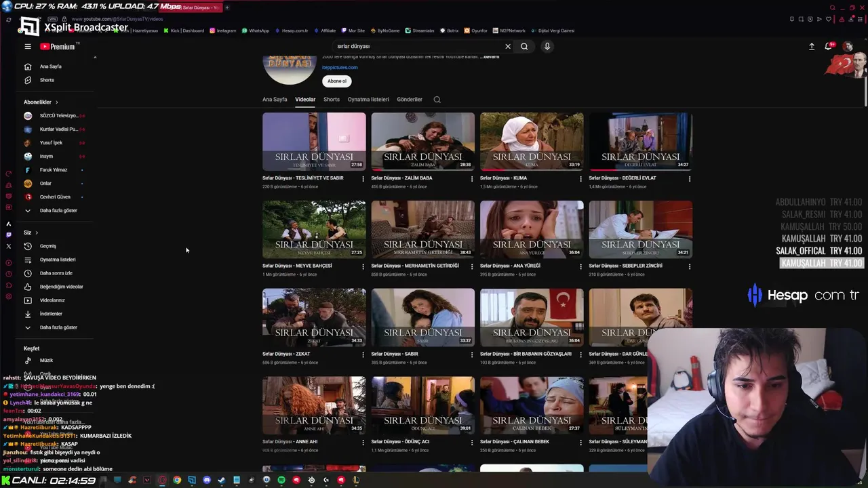Open Ana Sayfa in the sidebar
This screenshot has width=868, height=488.
pyautogui.click(x=50, y=66)
